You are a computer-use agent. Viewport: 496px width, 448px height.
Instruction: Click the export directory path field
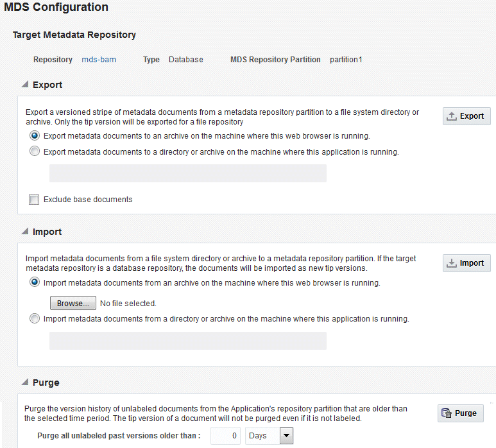pos(187,173)
